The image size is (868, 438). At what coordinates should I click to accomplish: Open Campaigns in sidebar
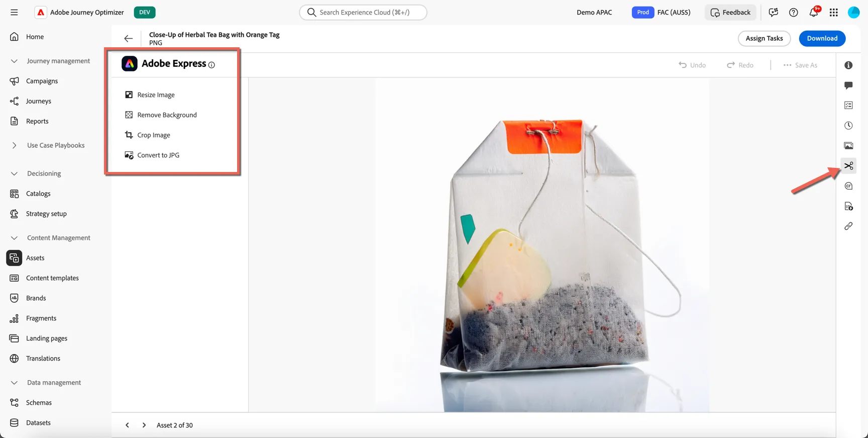[x=42, y=81]
